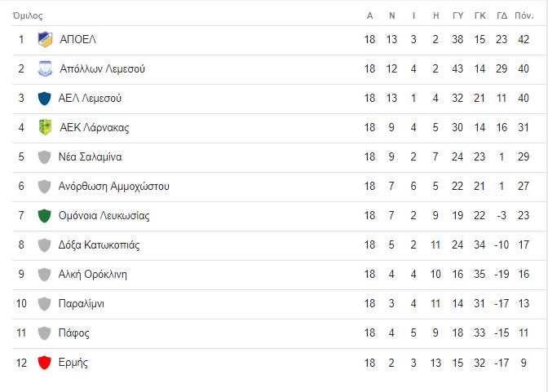Click the gray shield beside Παραλίμνι

pyautogui.click(x=44, y=304)
